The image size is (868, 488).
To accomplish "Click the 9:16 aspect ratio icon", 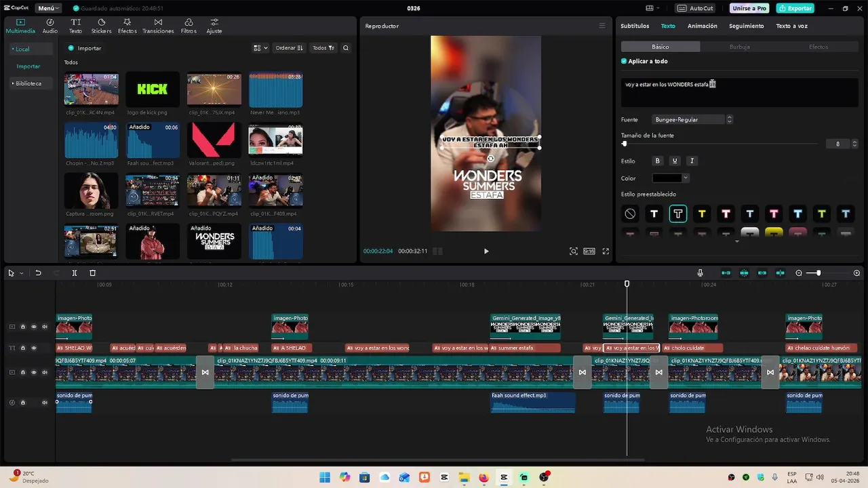I will coord(589,251).
